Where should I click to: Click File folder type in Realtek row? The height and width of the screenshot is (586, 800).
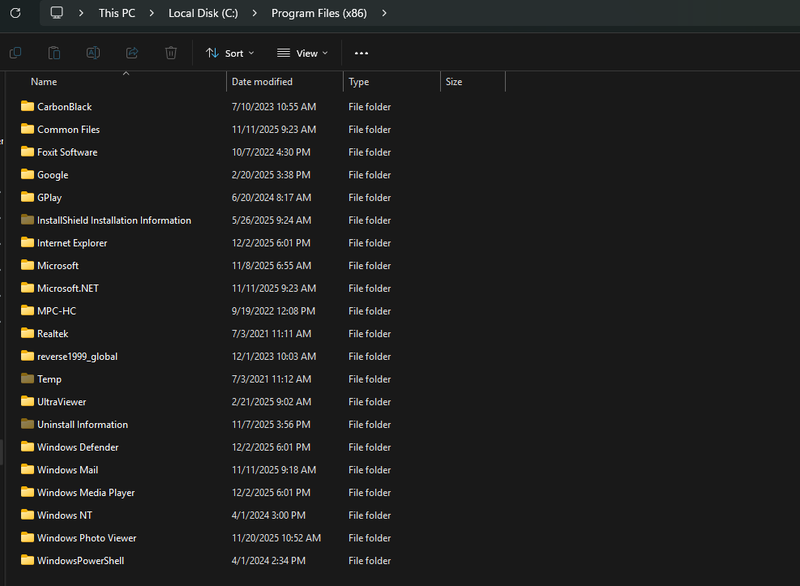click(369, 334)
